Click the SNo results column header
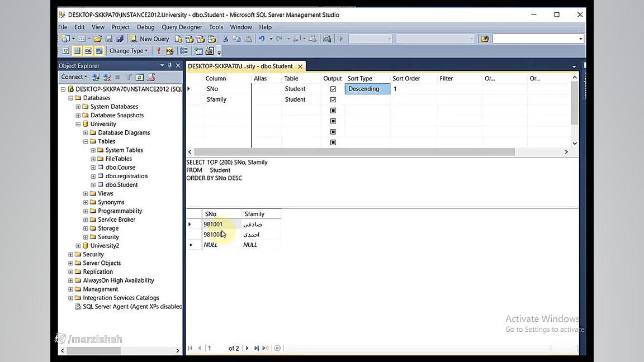This screenshot has width=644, height=362. (x=221, y=214)
